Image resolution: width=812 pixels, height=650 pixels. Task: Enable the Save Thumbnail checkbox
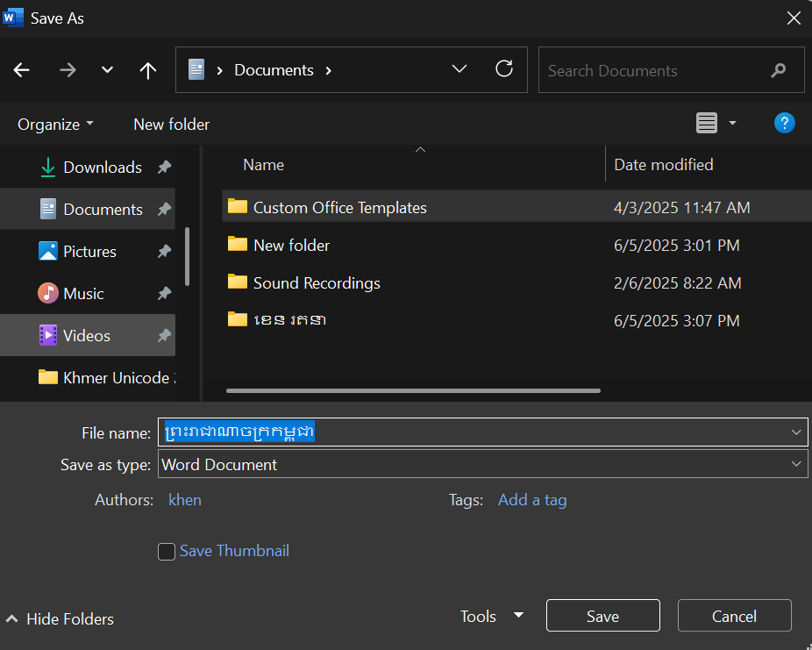coord(167,552)
